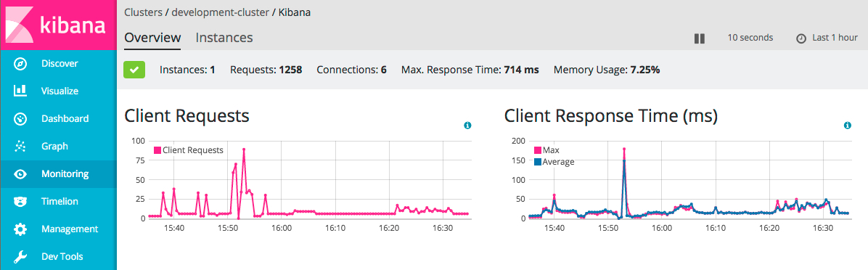
Task: Select Dev Tools label in sidebar
Action: point(62,257)
